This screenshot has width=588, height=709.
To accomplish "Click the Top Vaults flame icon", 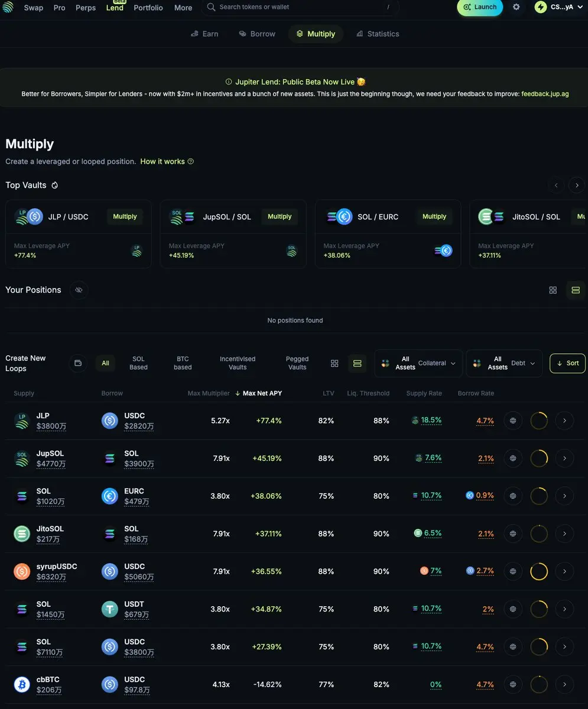I will click(x=55, y=186).
